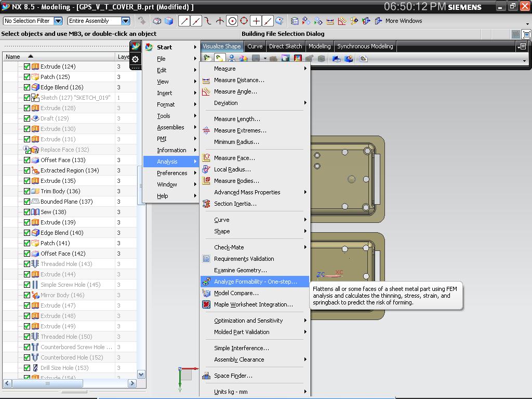Switch to the Curve tab
The height and width of the screenshot is (399, 532).
pyautogui.click(x=255, y=46)
